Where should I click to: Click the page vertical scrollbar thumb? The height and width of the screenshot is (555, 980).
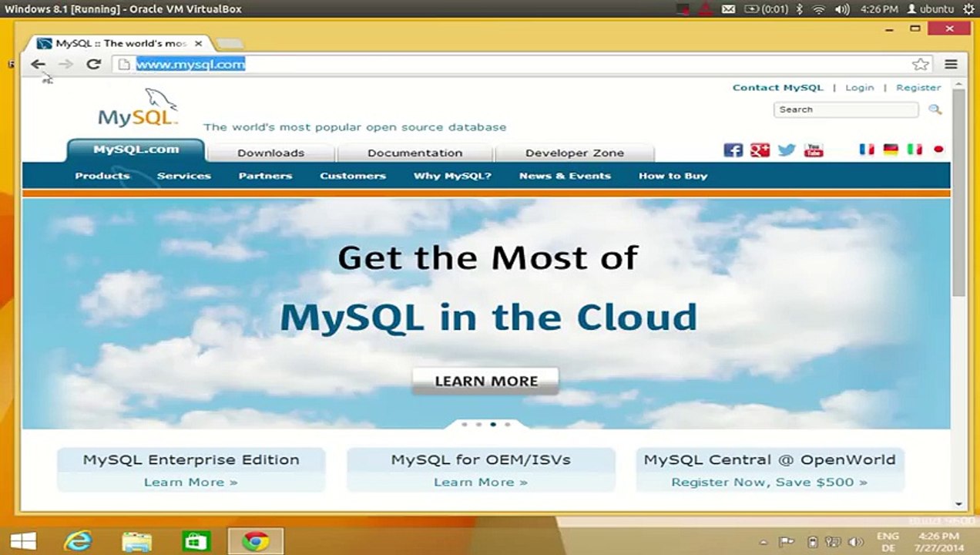coord(958,193)
